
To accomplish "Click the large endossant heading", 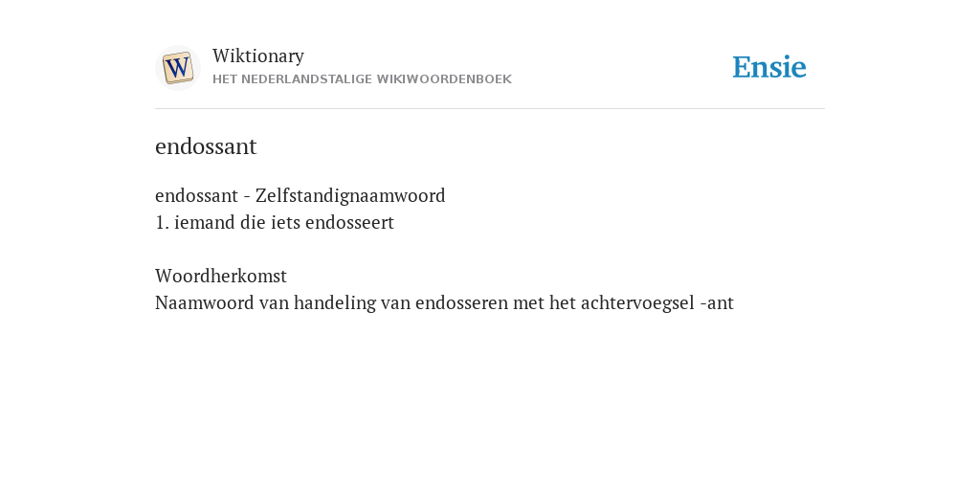I will point(206,146).
